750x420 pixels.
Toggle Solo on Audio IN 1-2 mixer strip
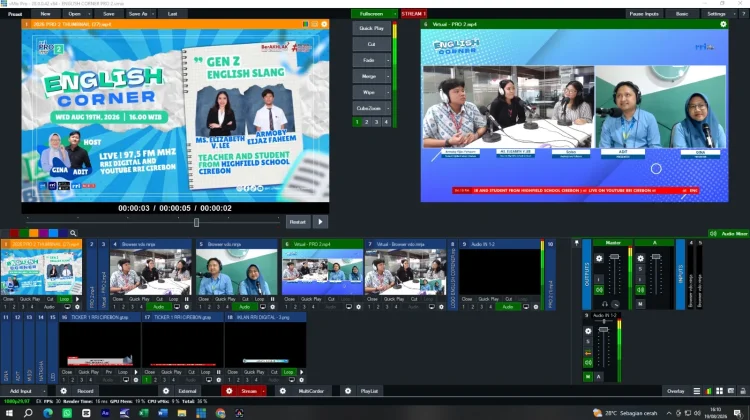point(588,342)
